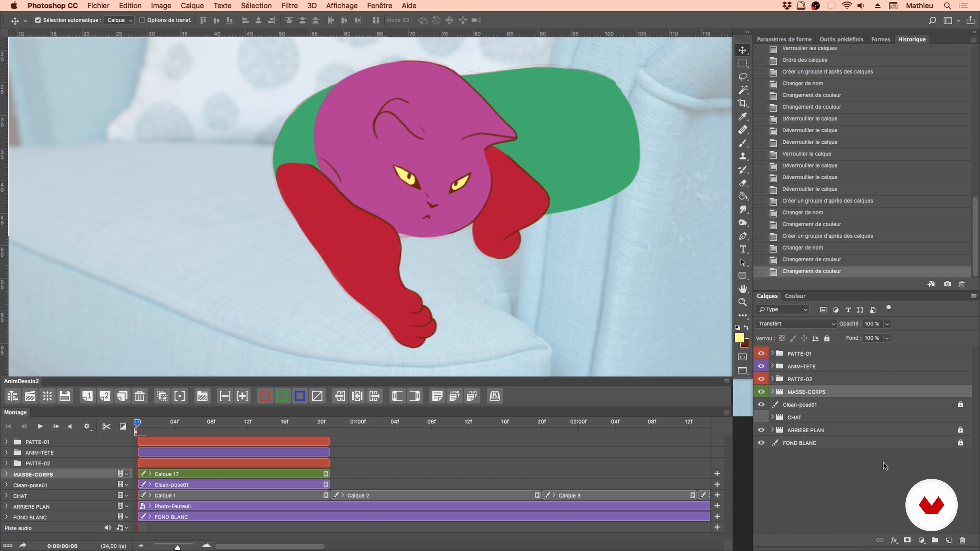Screen dimensions: 980x551
Task: Hide the PATTE-01 layer group
Action: [x=761, y=353]
